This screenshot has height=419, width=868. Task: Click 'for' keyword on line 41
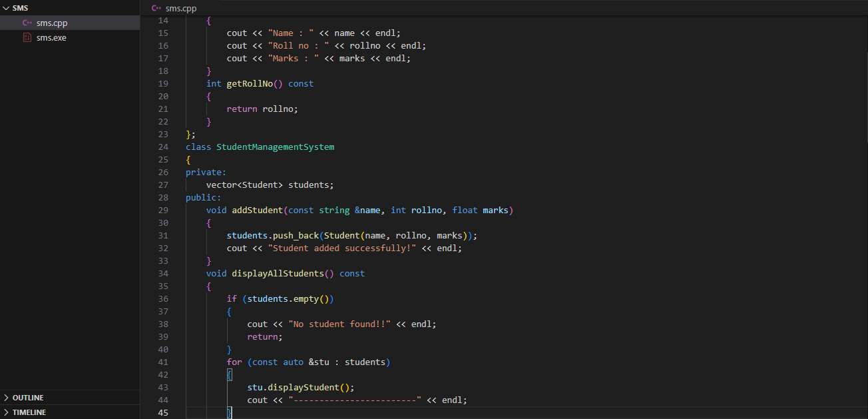pyautogui.click(x=234, y=362)
